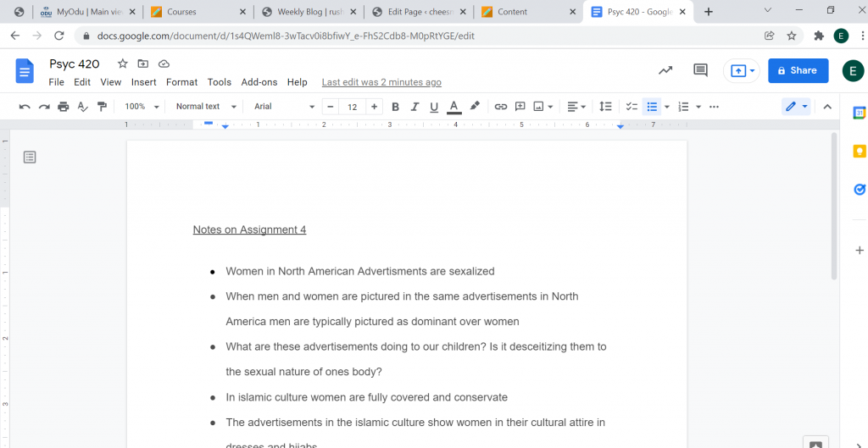The width and height of the screenshot is (868, 448).
Task: Toggle the checklist button
Action: 632,107
